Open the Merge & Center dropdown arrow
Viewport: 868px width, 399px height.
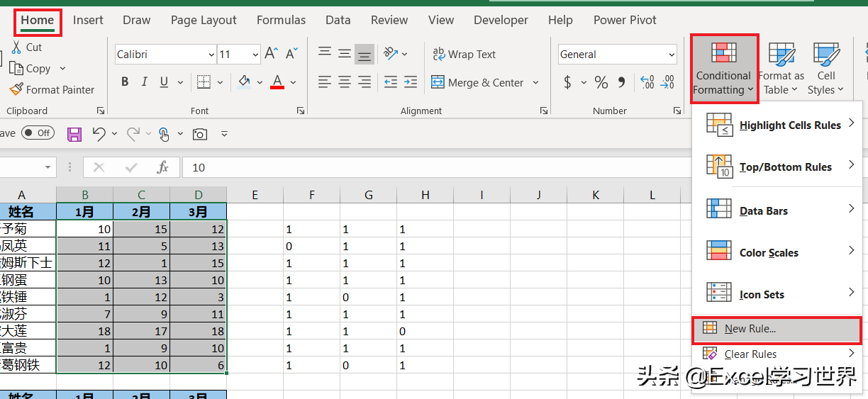tap(535, 82)
